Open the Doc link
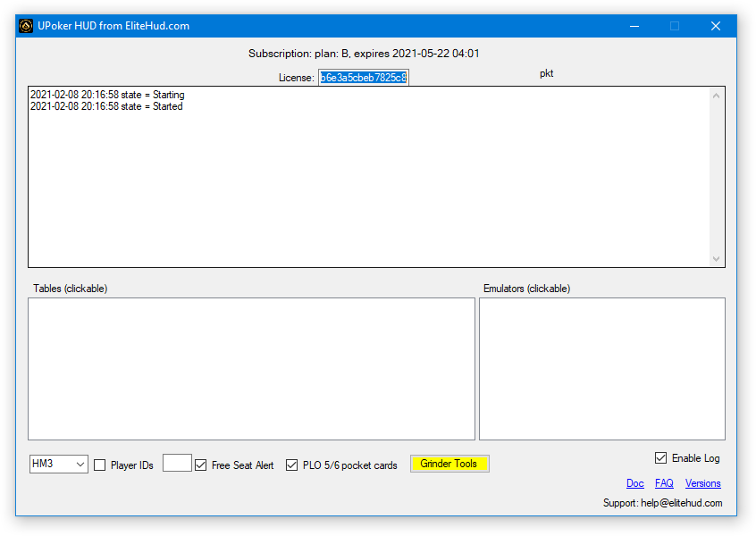Screen dimensions: 756x536 (x=634, y=483)
